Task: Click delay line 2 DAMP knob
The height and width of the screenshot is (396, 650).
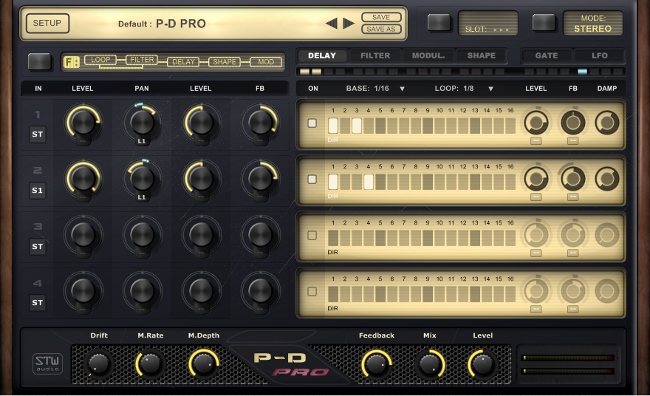Action: tap(607, 179)
